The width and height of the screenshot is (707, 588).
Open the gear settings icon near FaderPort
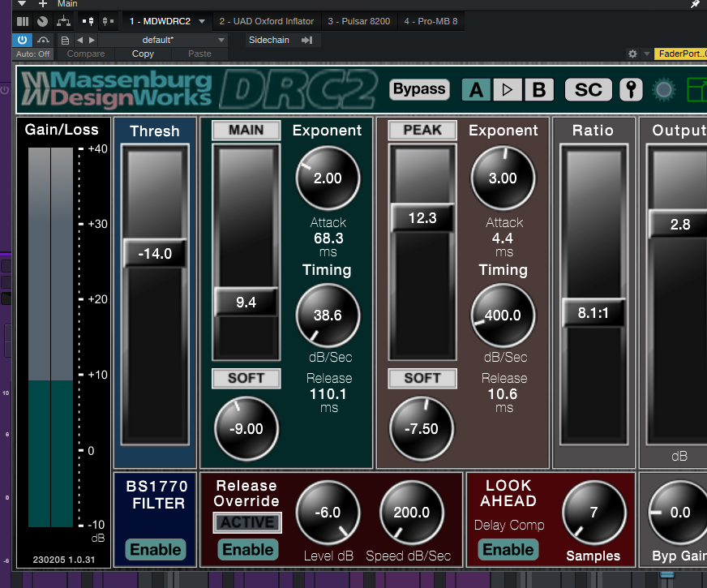tap(632, 54)
